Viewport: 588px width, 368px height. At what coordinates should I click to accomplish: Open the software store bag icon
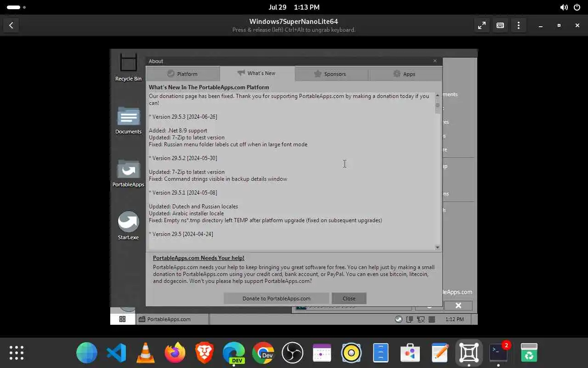coord(410,353)
